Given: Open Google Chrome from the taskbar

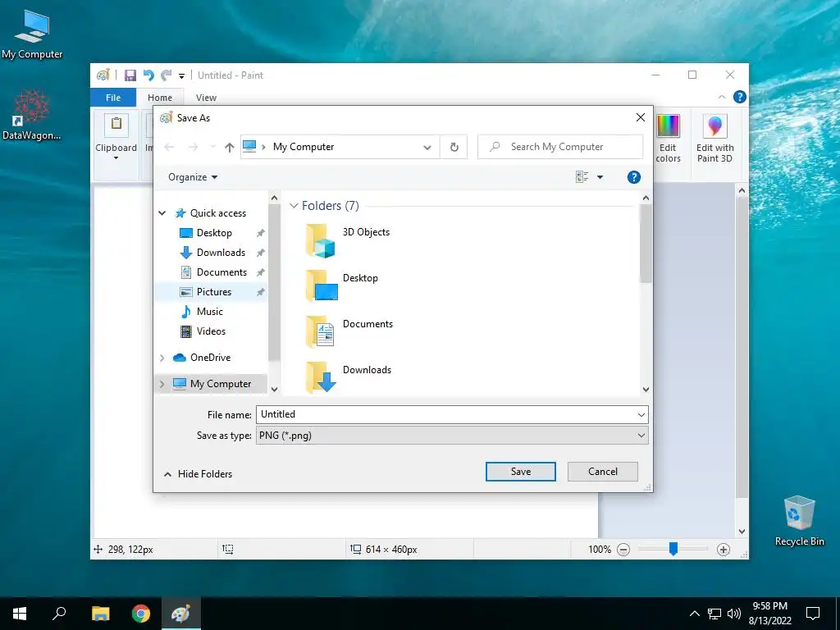Looking at the screenshot, I should point(141,614).
